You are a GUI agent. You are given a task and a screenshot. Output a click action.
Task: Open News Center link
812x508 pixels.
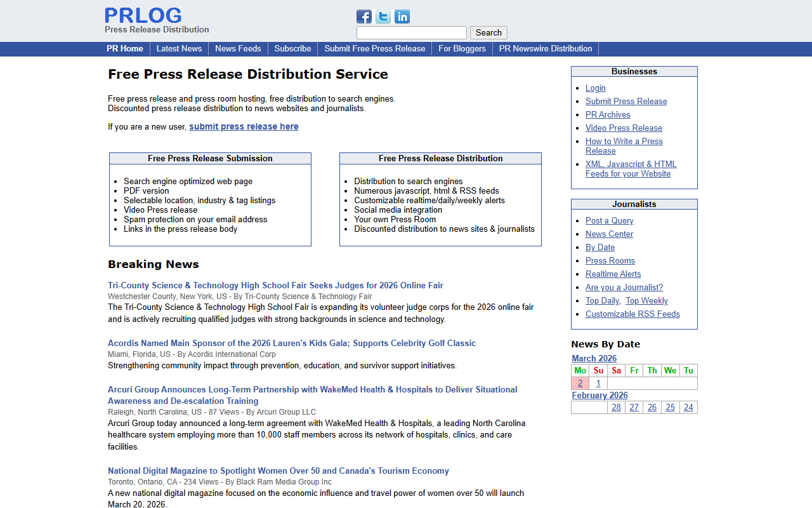tap(609, 234)
